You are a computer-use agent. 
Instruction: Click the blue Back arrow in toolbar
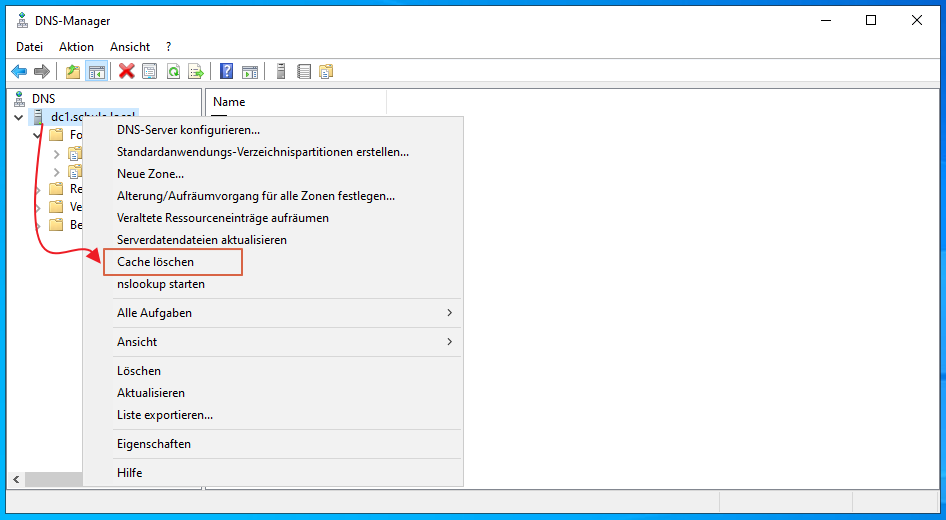19,72
